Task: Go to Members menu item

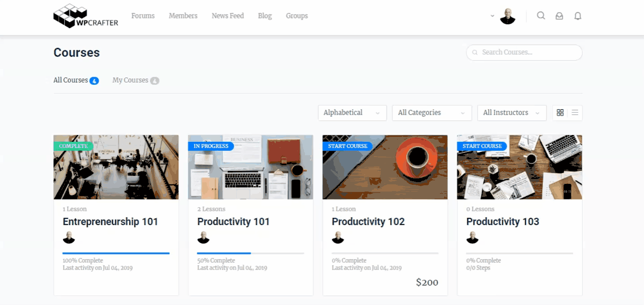Action: click(x=183, y=16)
